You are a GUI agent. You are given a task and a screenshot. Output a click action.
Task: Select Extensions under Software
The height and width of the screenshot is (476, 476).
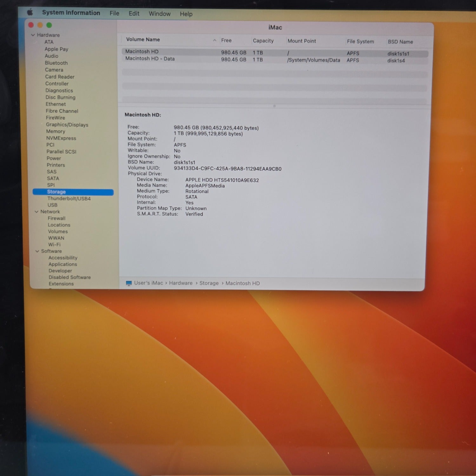click(61, 284)
